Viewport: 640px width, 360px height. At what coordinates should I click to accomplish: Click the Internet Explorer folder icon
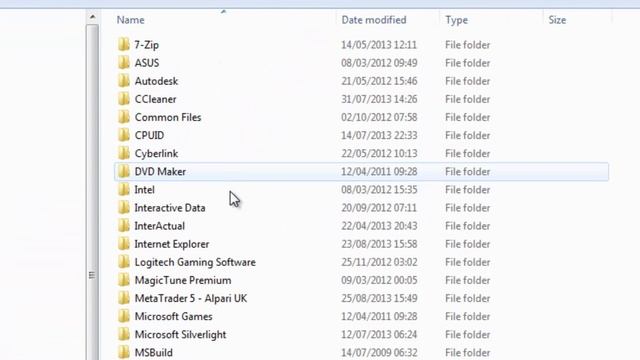coord(124,244)
